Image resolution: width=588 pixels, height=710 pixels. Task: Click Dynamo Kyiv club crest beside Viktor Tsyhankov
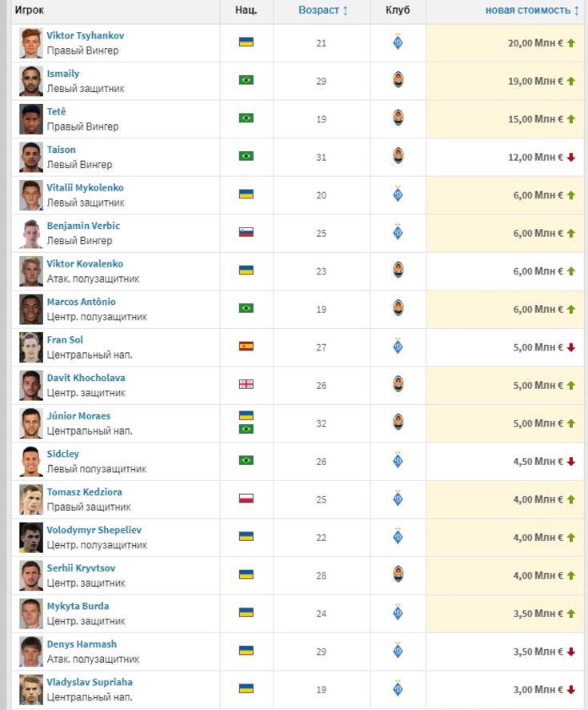pos(398,42)
